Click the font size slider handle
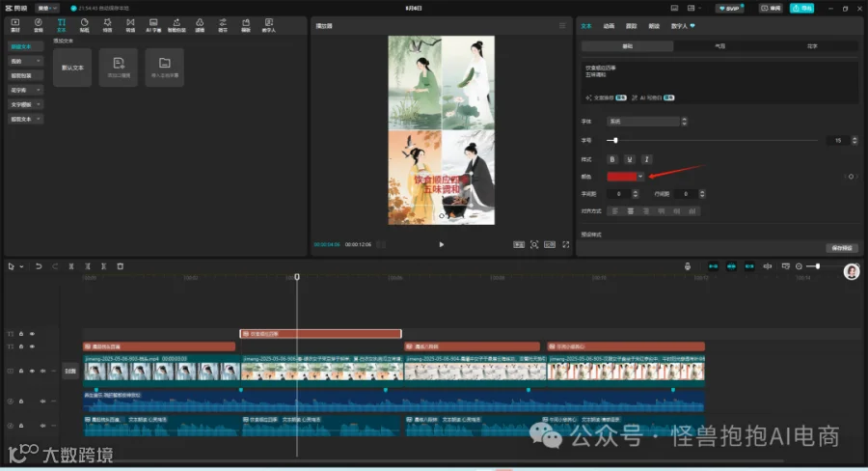Viewport: 868px width, 471px height. click(x=615, y=140)
